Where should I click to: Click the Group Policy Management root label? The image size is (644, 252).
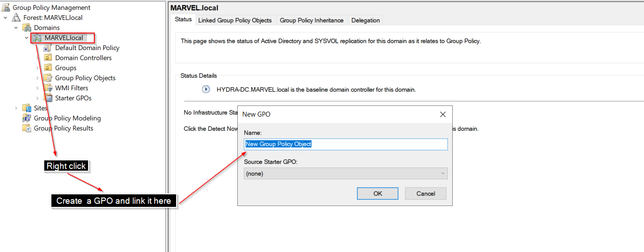click(x=51, y=7)
